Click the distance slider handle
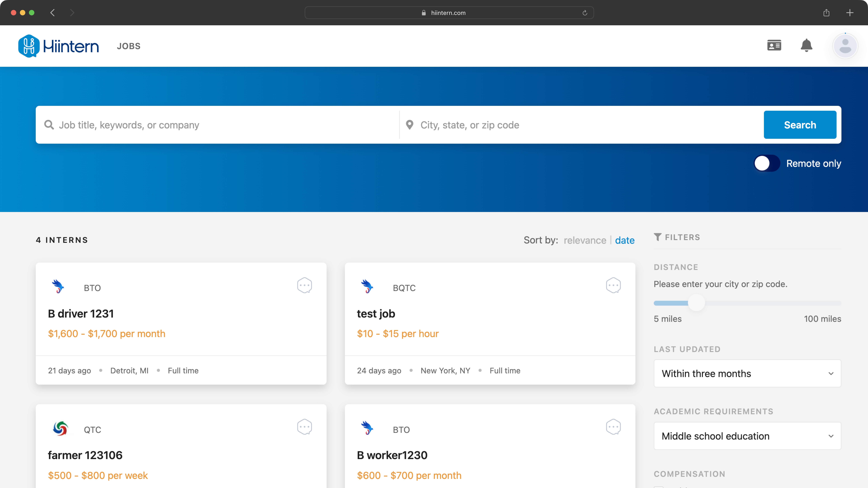Screen dimensions: 868x488 (x=696, y=303)
